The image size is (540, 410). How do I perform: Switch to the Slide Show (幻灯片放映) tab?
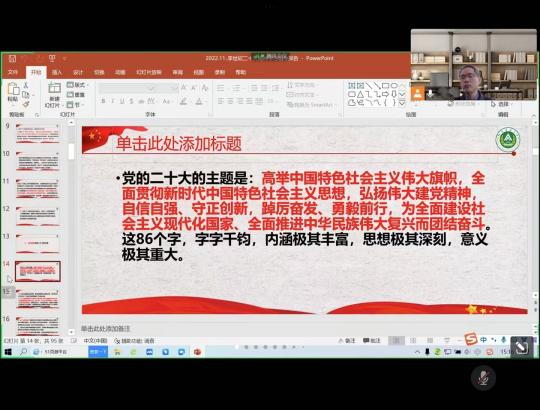click(x=149, y=72)
